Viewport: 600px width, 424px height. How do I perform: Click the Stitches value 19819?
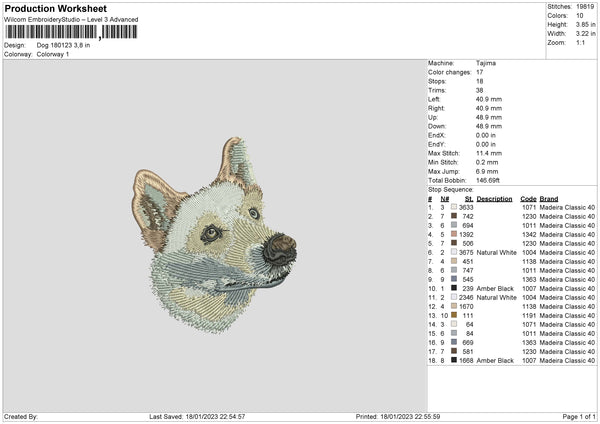pyautogui.click(x=586, y=6)
